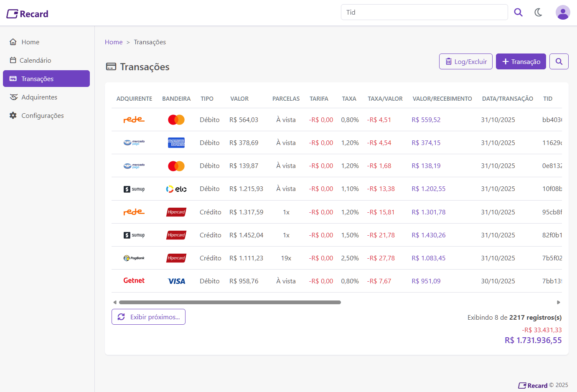Image resolution: width=577 pixels, height=392 pixels.
Task: Click the Getnet acquirer logo in last row
Action: click(x=134, y=281)
